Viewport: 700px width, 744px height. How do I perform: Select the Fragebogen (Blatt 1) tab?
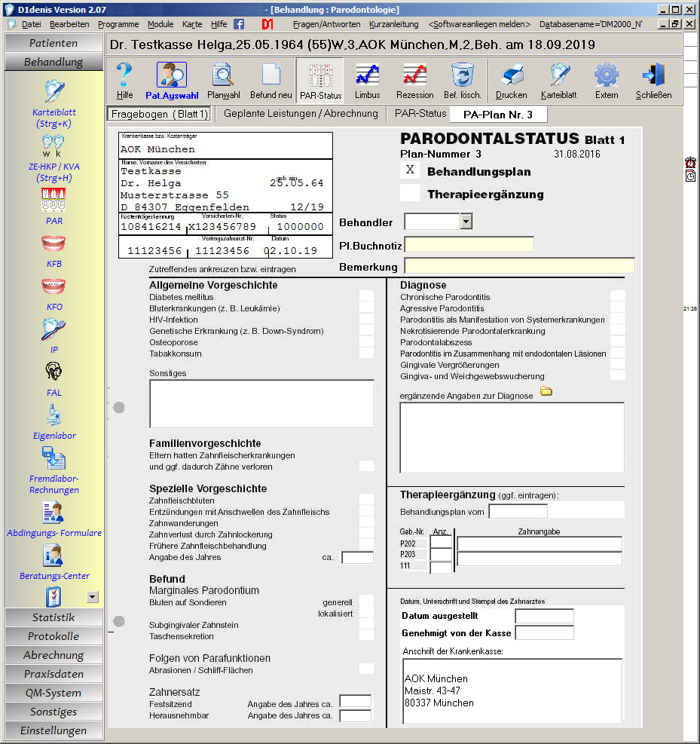[160, 115]
